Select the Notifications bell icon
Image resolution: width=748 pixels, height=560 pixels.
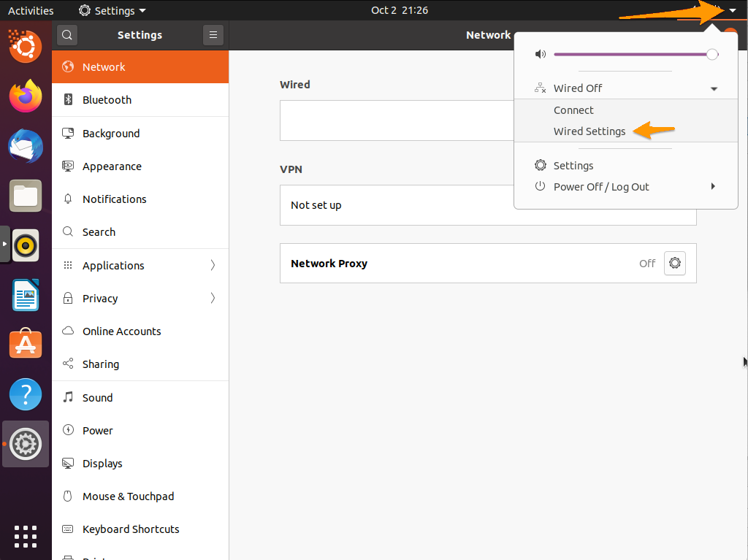pyautogui.click(x=68, y=199)
